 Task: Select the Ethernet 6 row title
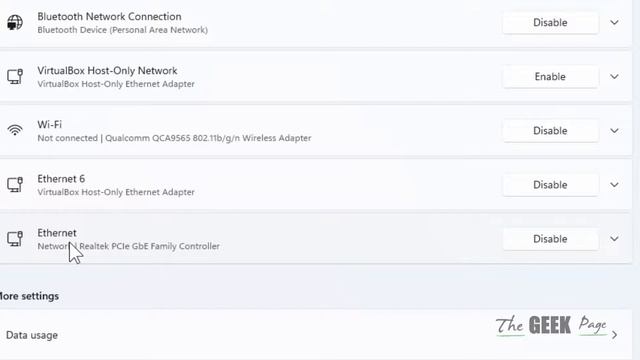click(61, 179)
